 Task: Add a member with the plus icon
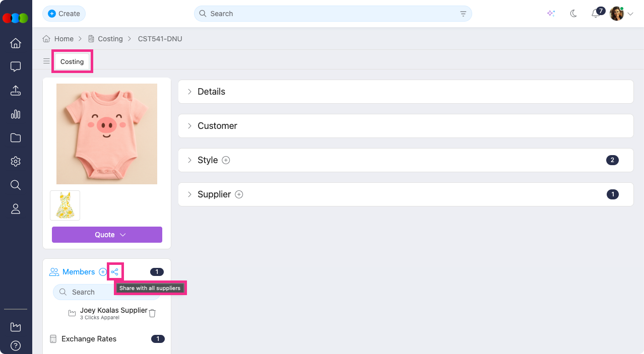pos(103,272)
